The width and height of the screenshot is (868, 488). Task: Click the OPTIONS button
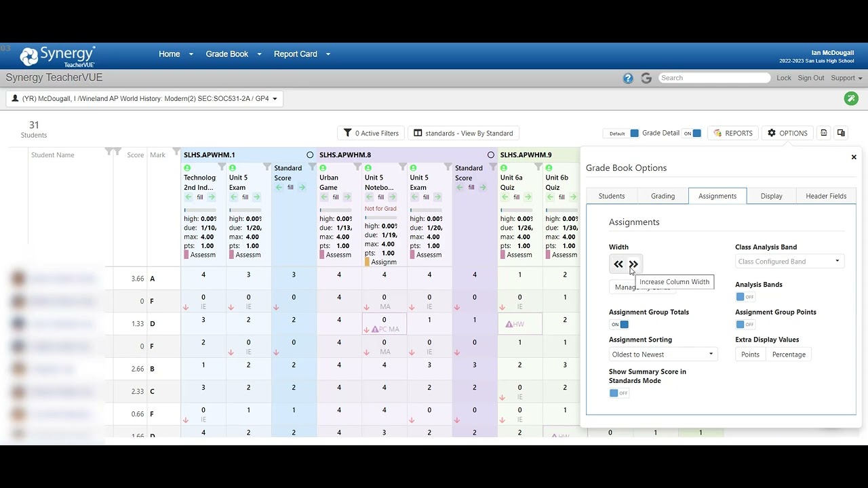click(787, 133)
